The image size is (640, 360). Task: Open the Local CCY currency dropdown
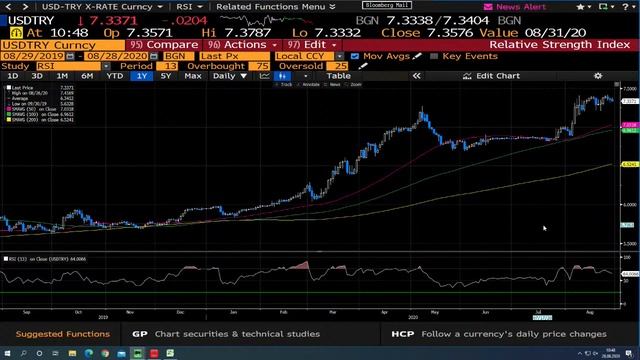(340, 56)
